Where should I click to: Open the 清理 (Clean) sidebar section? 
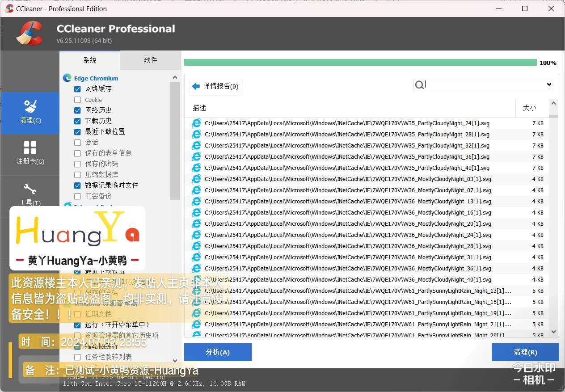(30, 112)
